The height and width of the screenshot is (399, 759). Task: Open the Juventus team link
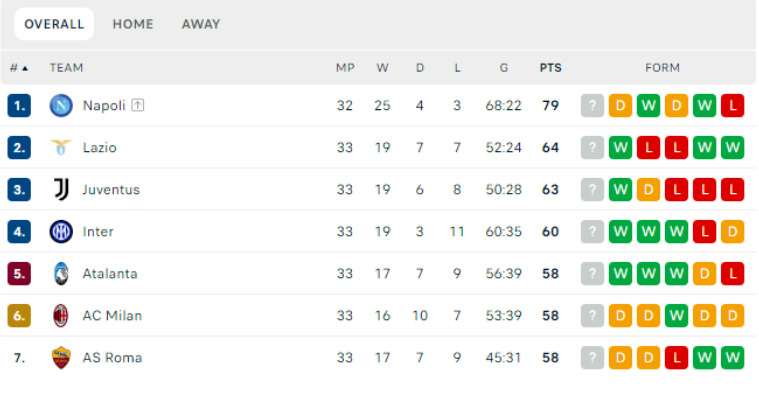pos(111,189)
